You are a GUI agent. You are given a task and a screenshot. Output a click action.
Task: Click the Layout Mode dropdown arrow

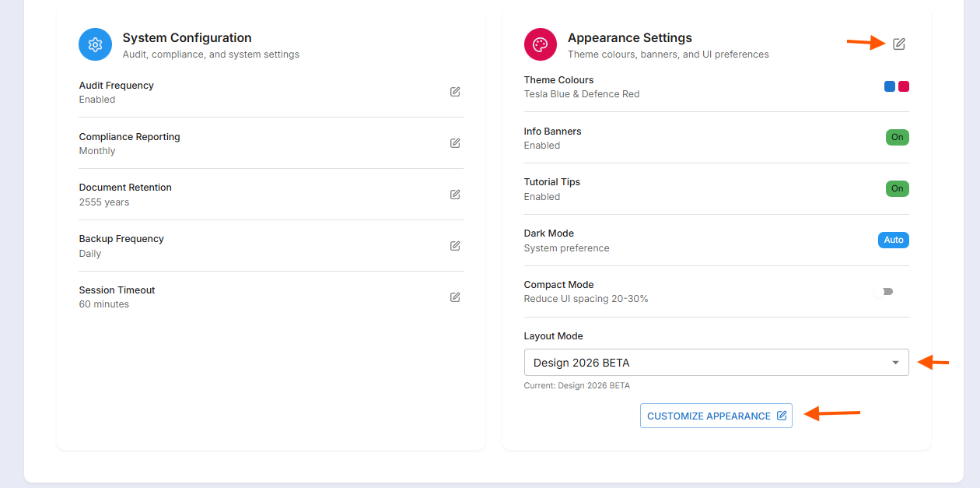895,363
